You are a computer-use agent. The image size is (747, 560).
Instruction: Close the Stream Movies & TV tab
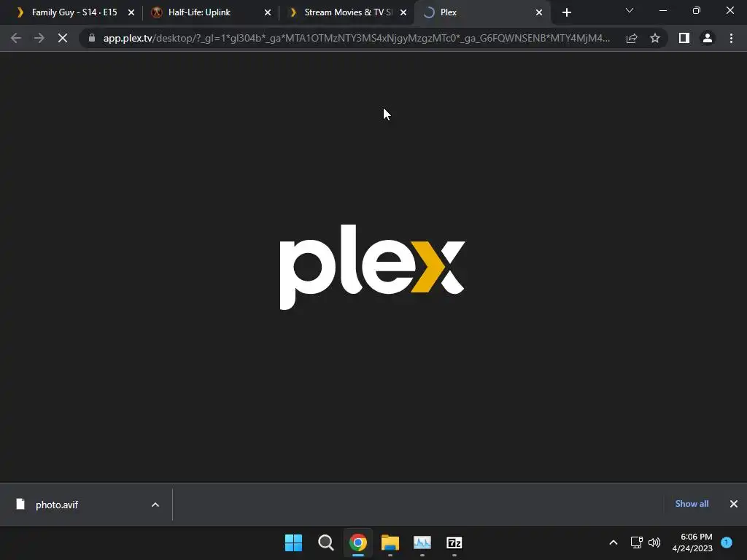[x=403, y=13]
